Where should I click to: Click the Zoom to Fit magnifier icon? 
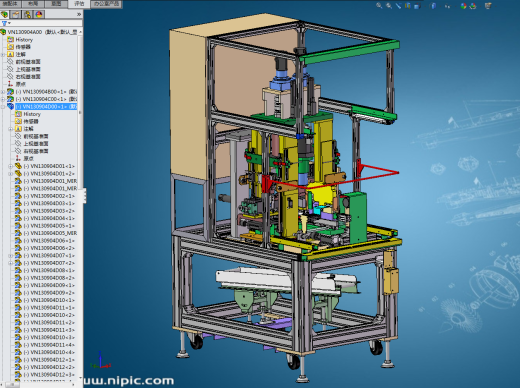click(379, 5)
